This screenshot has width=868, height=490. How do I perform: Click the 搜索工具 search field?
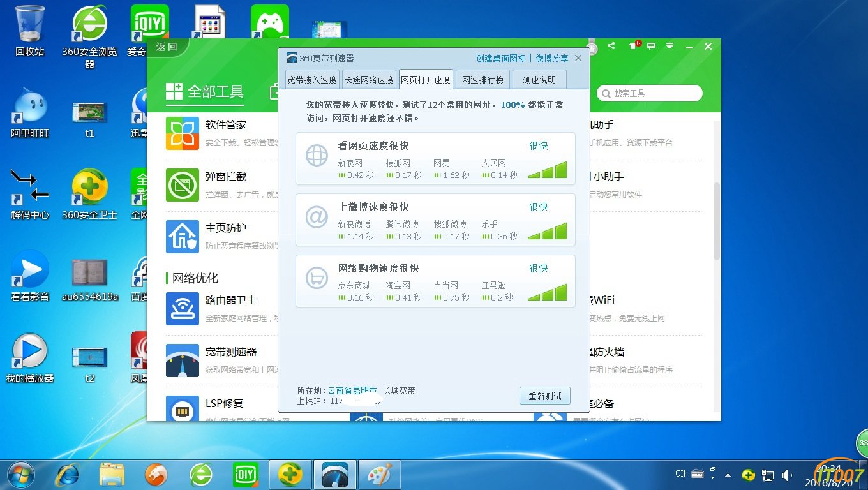point(650,93)
